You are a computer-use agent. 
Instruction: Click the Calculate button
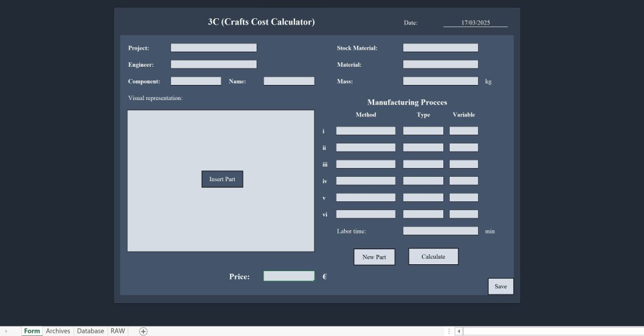point(433,257)
